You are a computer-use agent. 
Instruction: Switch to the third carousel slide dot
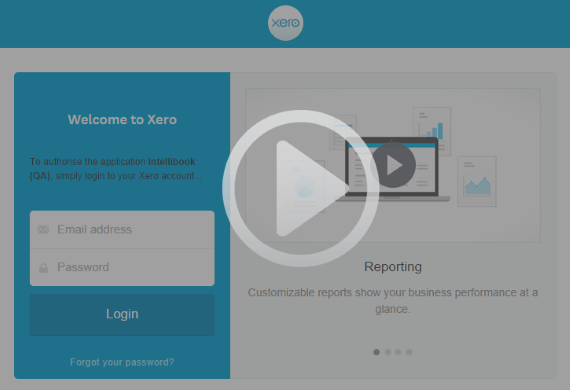398,352
